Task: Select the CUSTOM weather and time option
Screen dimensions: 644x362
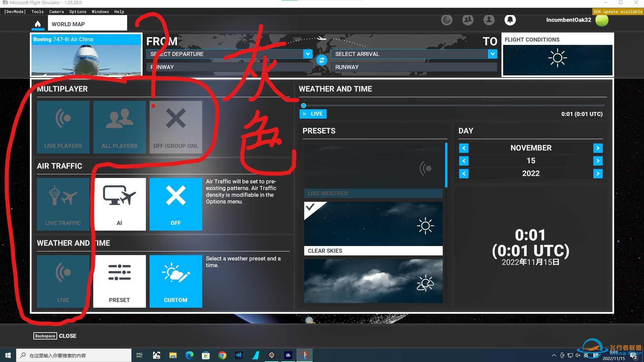Action: pyautogui.click(x=175, y=281)
